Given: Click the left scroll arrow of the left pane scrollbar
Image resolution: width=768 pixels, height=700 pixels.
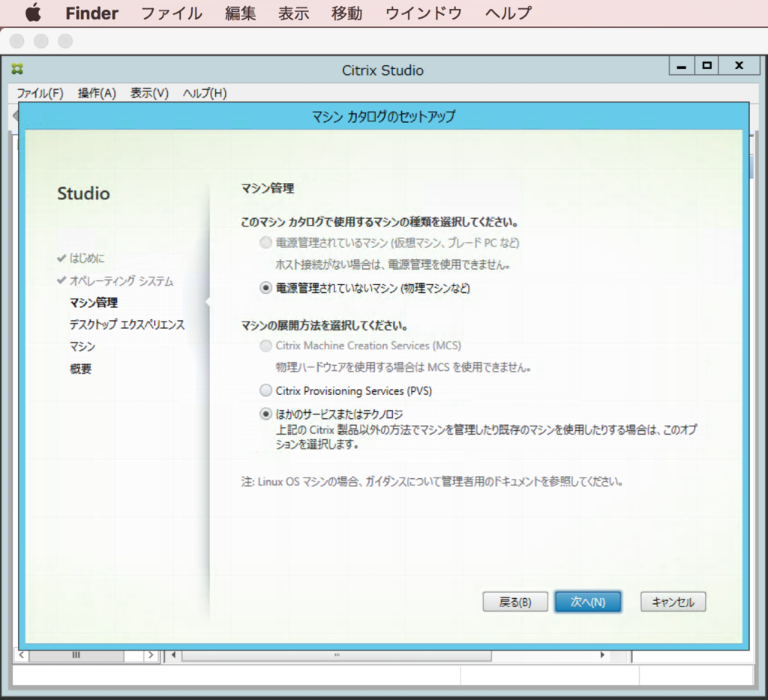Looking at the screenshot, I should (22, 655).
